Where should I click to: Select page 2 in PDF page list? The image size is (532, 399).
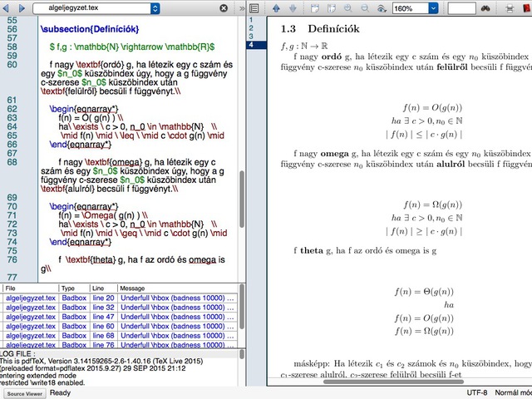click(x=251, y=28)
